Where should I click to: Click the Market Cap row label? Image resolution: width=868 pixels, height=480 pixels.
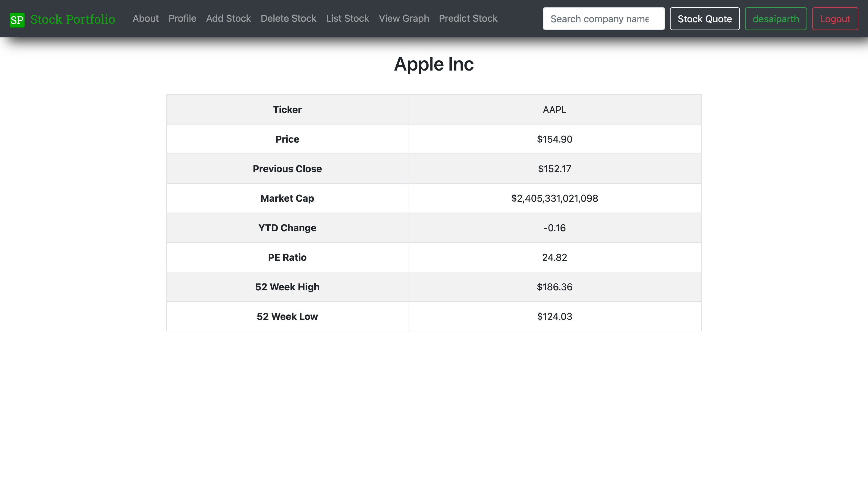click(x=287, y=198)
